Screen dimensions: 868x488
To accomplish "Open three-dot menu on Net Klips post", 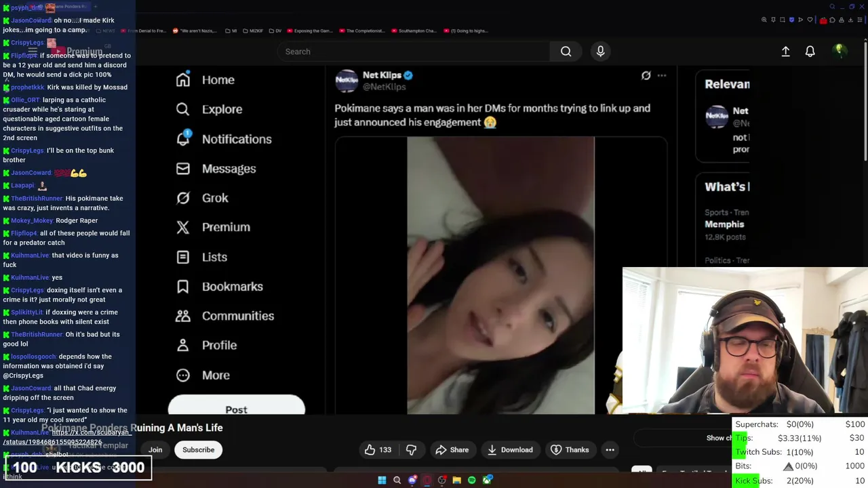I will click(x=662, y=75).
